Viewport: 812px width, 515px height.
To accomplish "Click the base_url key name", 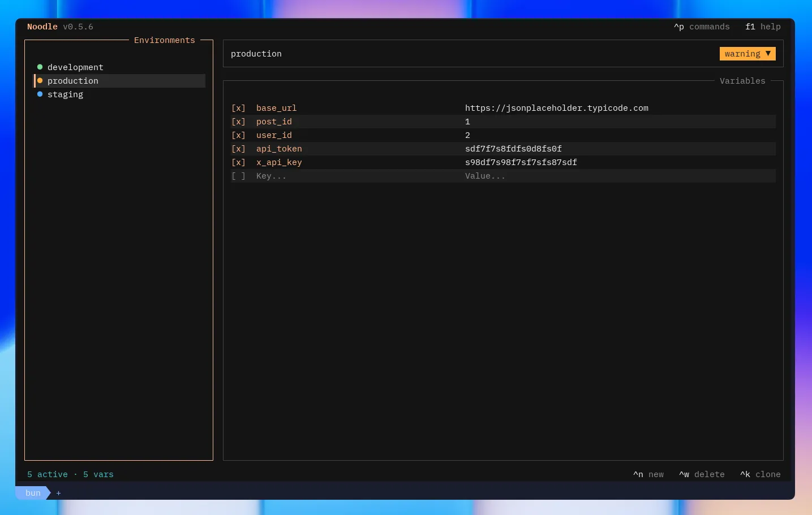I will (276, 108).
